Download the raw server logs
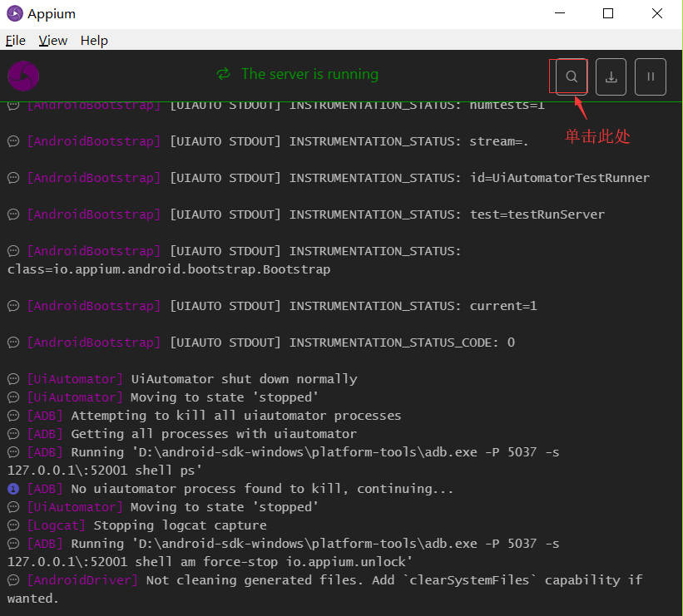The image size is (683, 616). tap(611, 76)
